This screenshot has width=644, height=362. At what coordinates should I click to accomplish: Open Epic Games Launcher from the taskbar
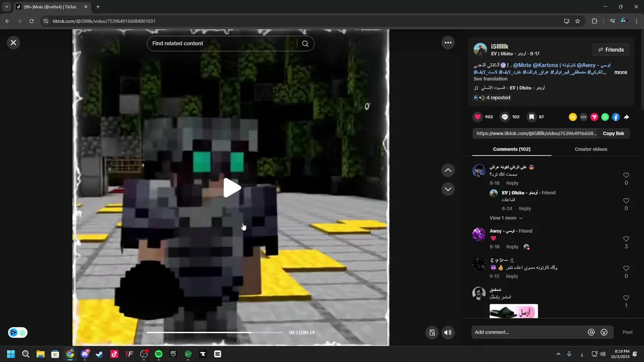point(173,354)
